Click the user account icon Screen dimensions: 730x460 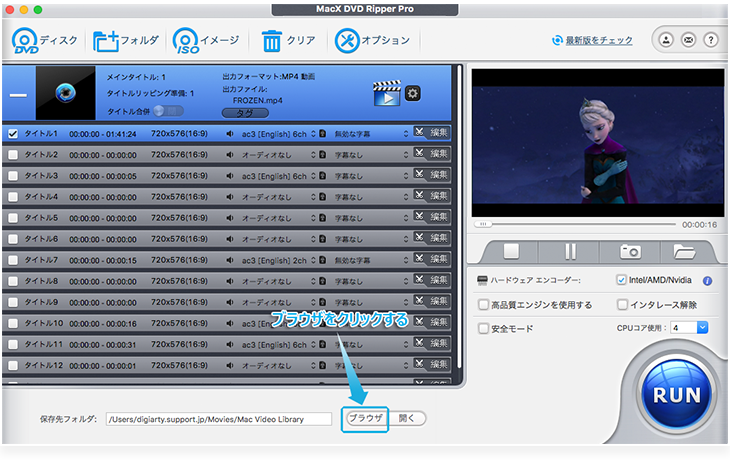click(666, 40)
